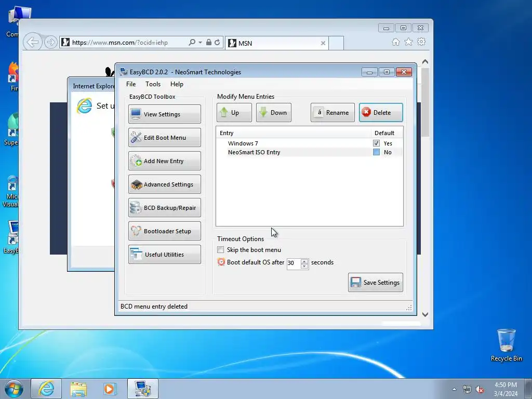Select the EasyBCD desktop shortcut
The height and width of the screenshot is (399, 532).
click(x=11, y=237)
